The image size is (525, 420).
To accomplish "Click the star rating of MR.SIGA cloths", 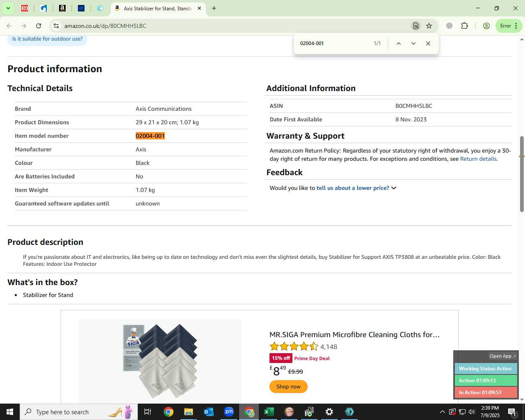I will pos(294,347).
